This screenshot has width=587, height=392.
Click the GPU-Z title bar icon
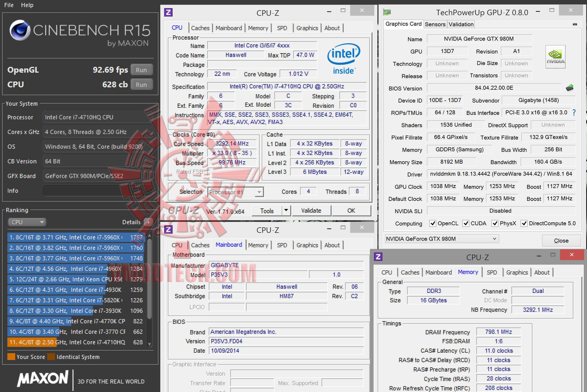point(387,12)
